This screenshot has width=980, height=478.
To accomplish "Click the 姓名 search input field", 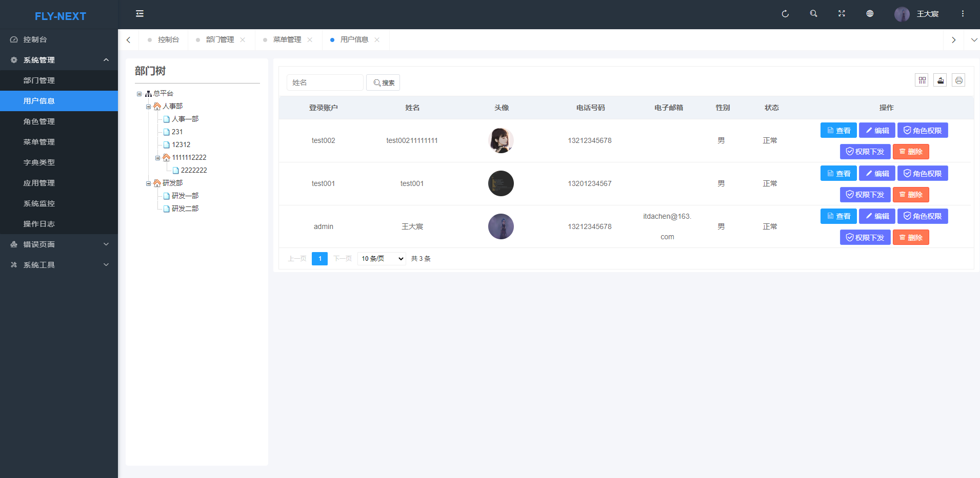I will click(x=325, y=82).
